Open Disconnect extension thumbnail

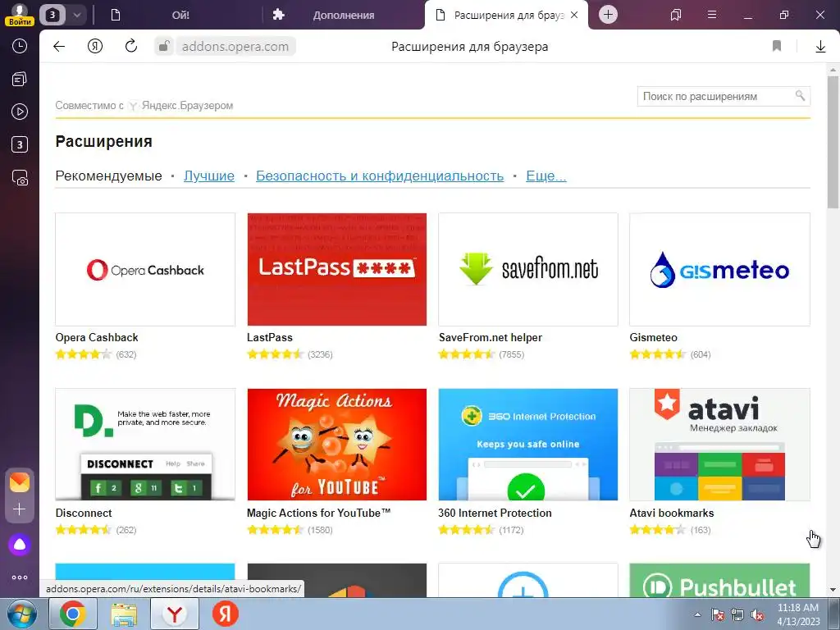145,445
